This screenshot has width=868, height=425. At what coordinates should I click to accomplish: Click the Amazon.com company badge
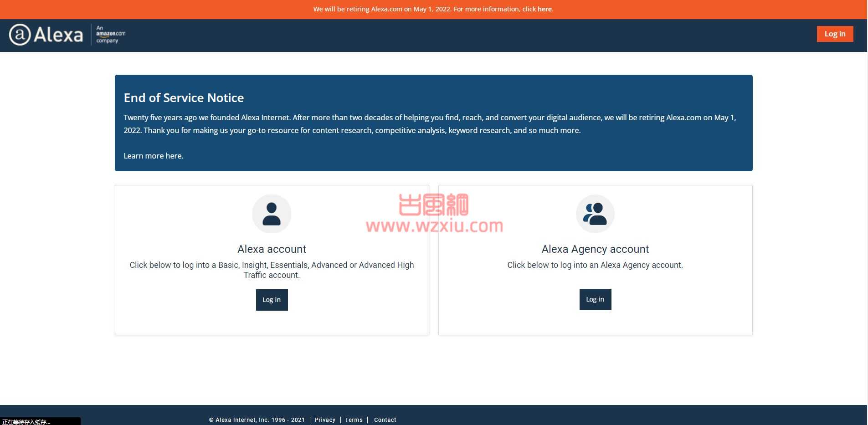click(110, 35)
